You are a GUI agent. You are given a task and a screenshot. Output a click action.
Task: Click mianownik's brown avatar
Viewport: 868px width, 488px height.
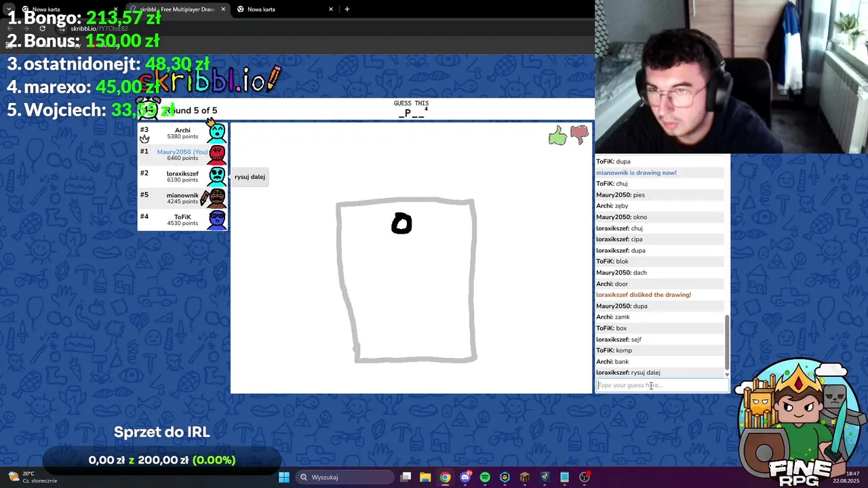tap(216, 198)
